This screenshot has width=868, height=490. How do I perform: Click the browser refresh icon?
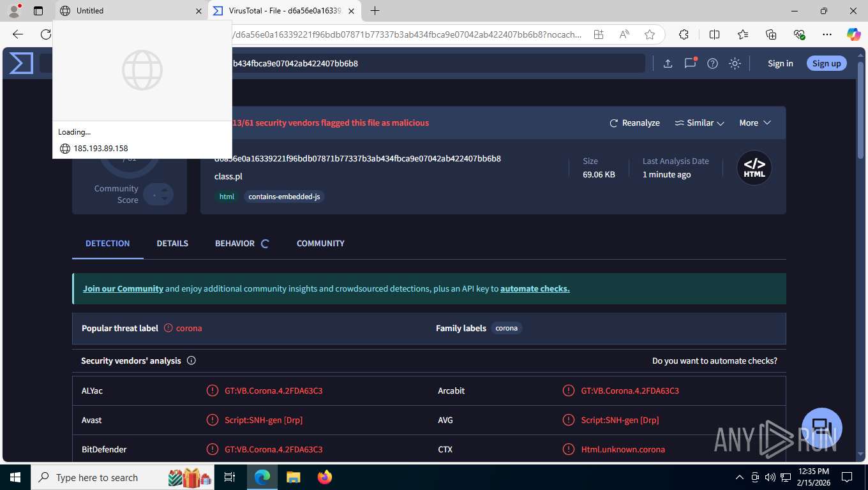[x=46, y=34]
